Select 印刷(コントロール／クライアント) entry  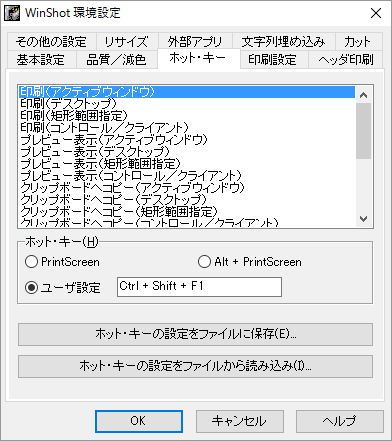click(x=187, y=128)
